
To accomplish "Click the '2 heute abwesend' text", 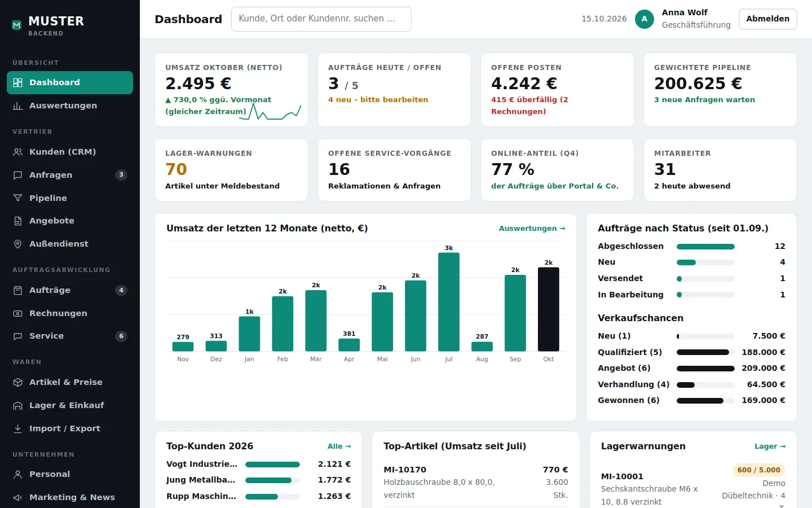I will coord(692,186).
